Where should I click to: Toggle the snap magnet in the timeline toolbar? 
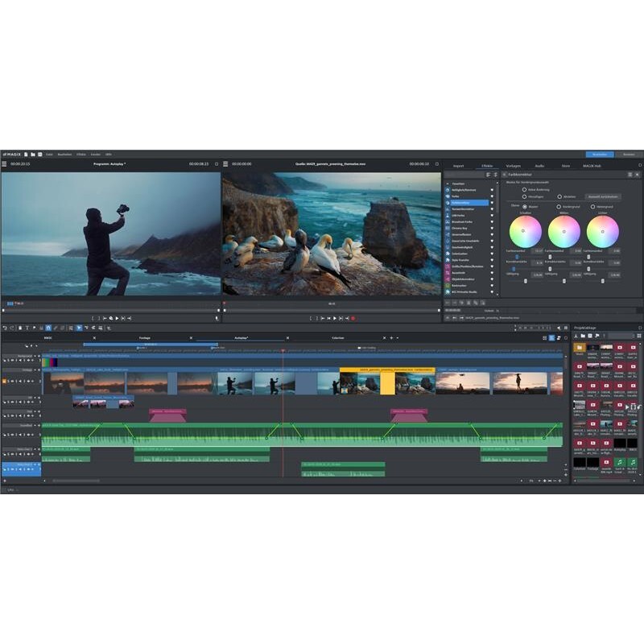point(48,328)
